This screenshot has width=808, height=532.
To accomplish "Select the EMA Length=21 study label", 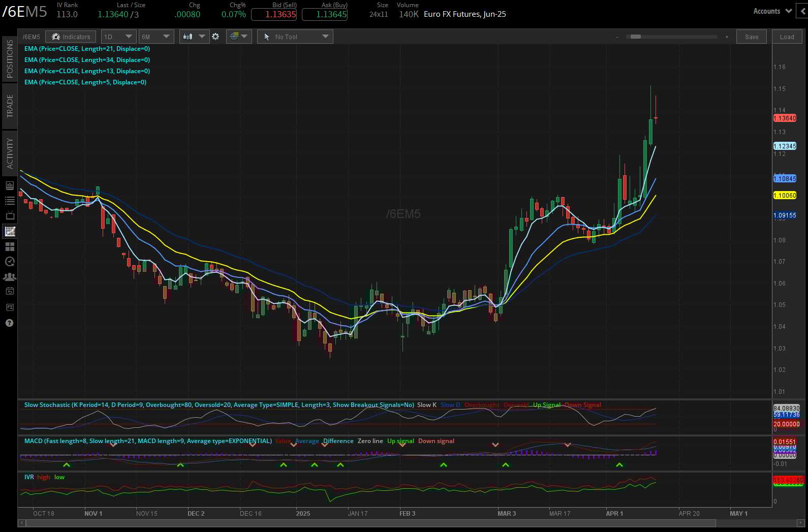I will 87,49.
